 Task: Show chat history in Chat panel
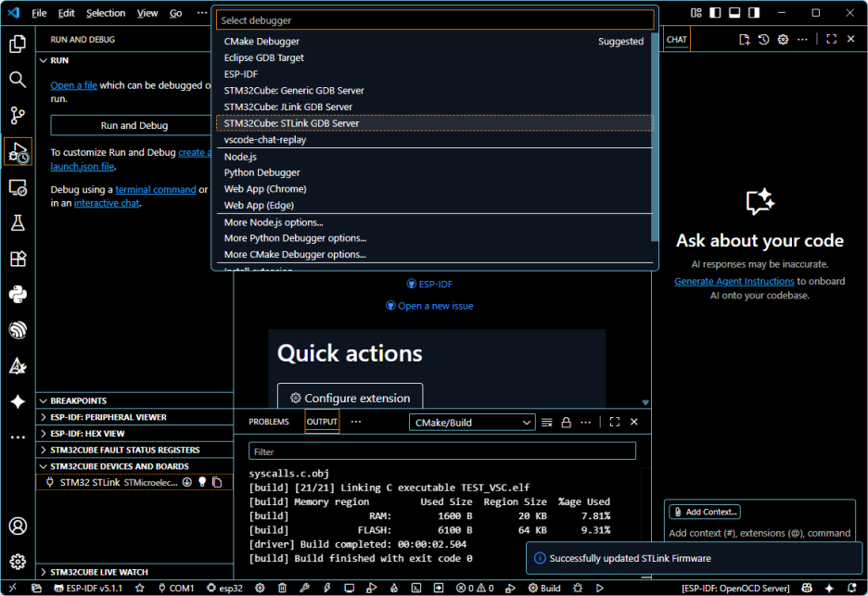[x=764, y=39]
